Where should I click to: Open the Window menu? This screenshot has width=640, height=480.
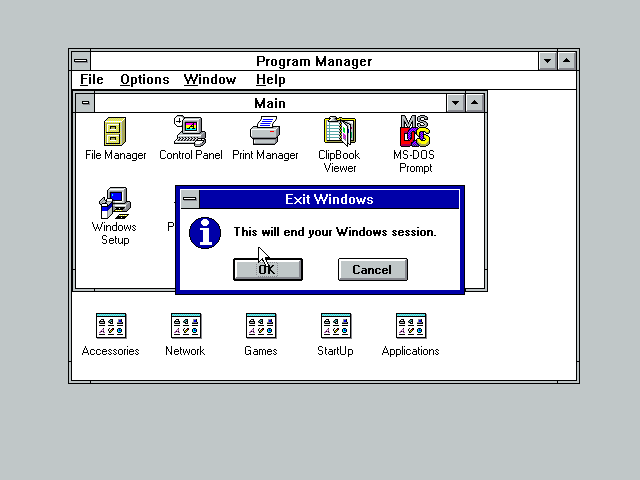click(x=210, y=80)
